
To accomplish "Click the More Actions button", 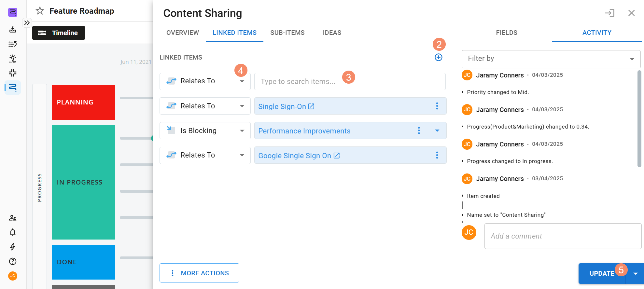I will coord(199,273).
